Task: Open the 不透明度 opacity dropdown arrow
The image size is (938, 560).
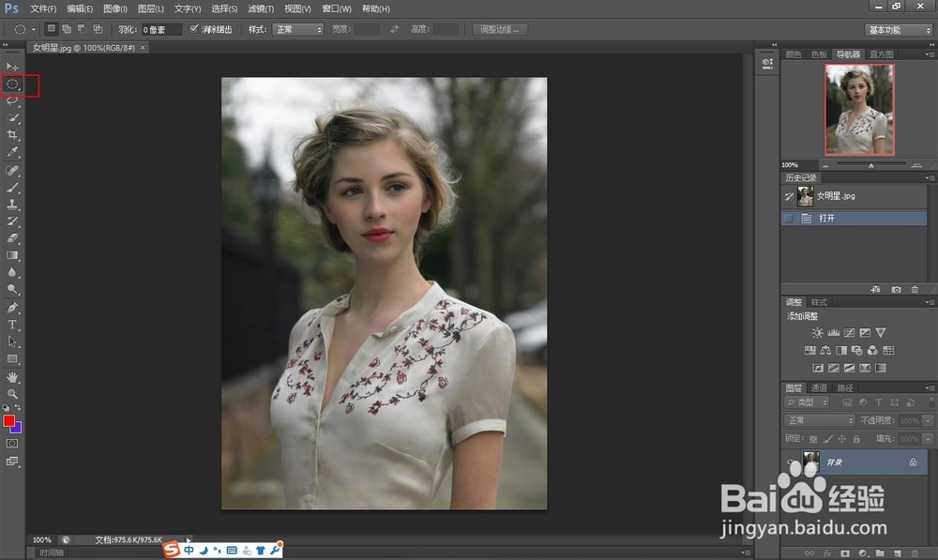Action: point(928,420)
